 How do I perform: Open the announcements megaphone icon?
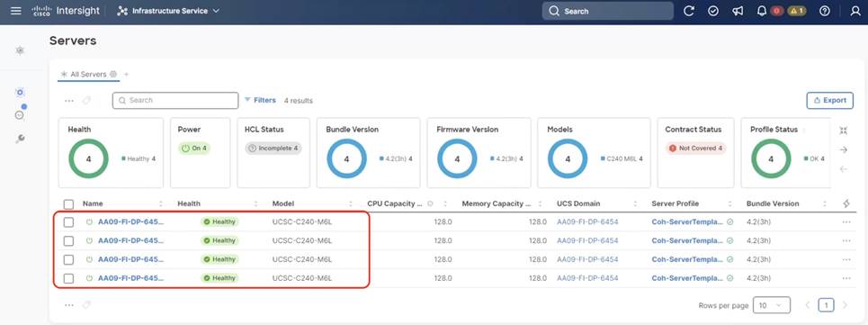[738, 11]
